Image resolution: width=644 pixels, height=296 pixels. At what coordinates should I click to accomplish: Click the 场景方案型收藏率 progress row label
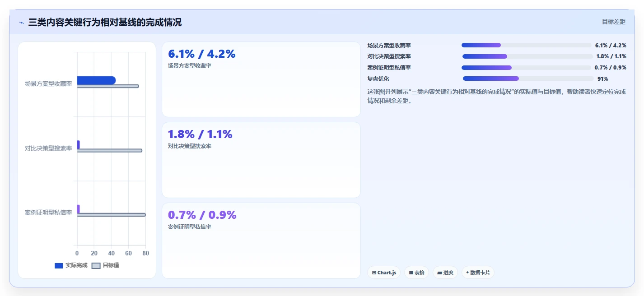pyautogui.click(x=389, y=45)
